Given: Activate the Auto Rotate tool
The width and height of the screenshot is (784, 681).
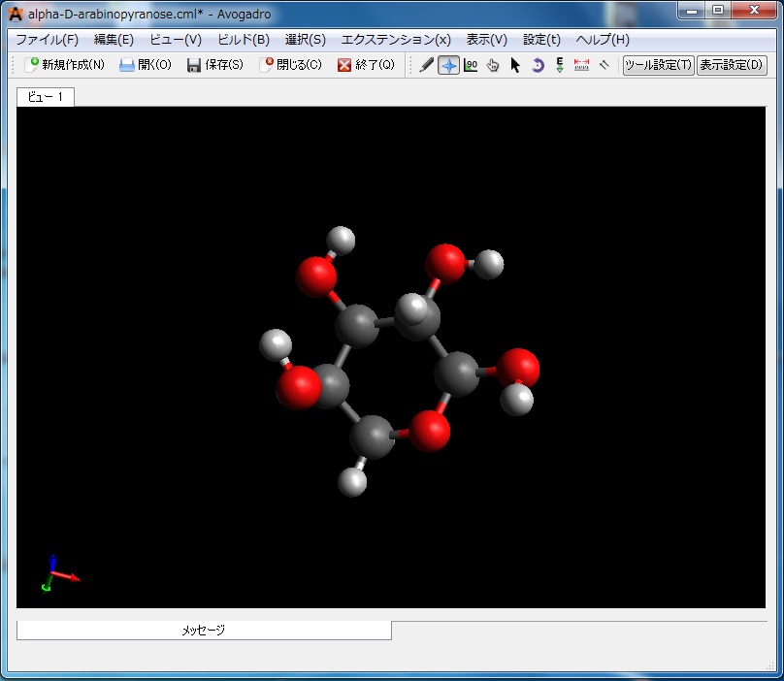Looking at the screenshot, I should [x=538, y=65].
